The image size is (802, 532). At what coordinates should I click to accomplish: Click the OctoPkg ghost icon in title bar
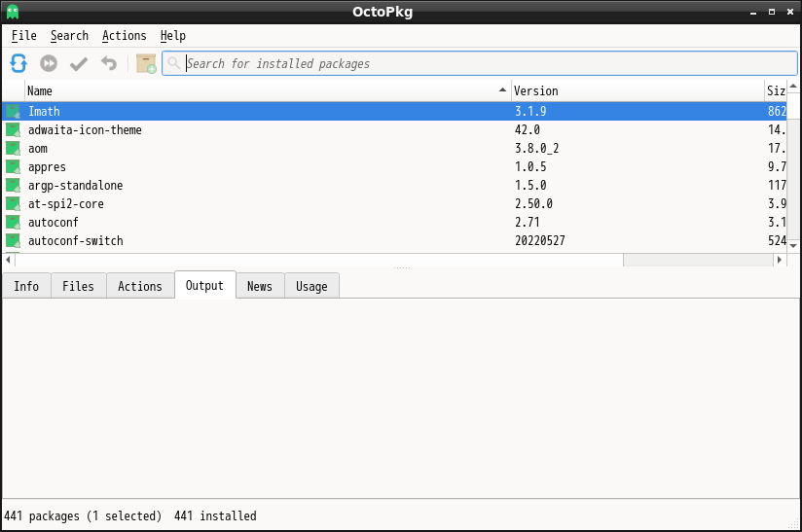pos(13,12)
